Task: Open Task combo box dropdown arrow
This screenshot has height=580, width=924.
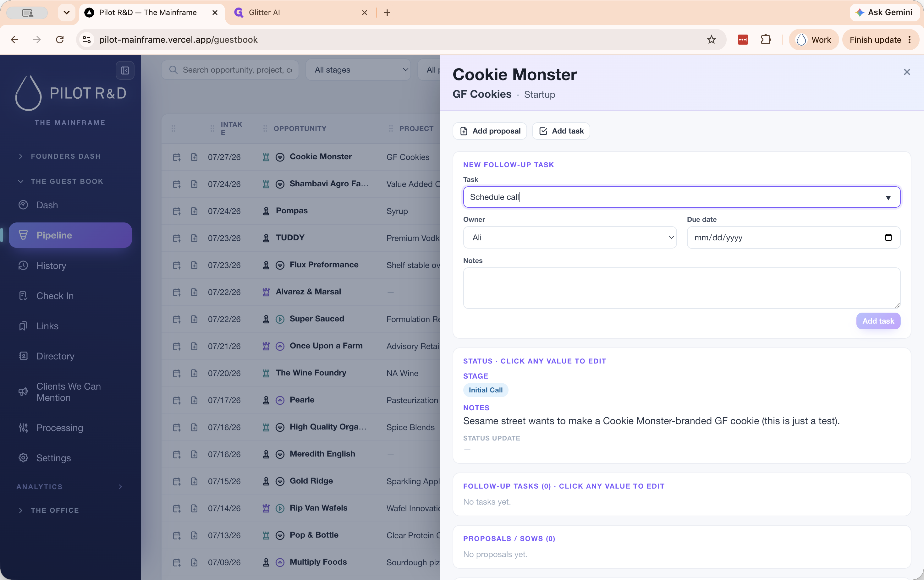Action: (x=888, y=197)
